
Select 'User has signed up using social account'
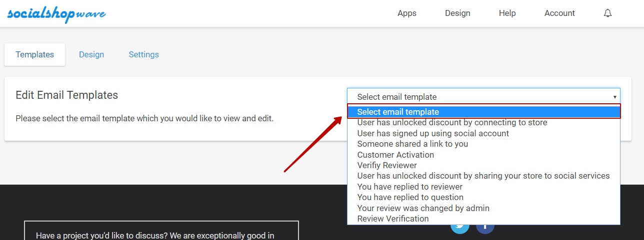[x=483, y=133]
